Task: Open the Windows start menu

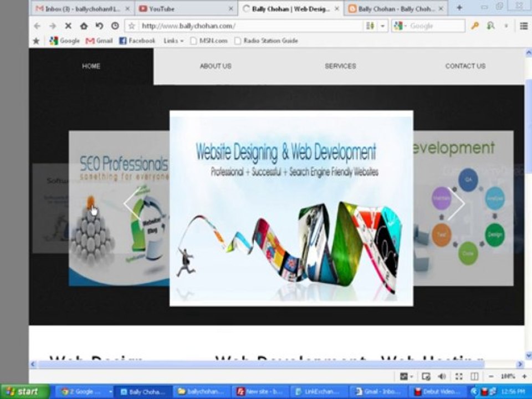Action: (25, 392)
